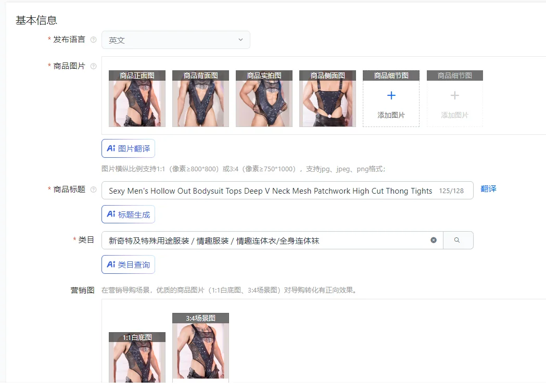Click the 营销图 description hint text
546x392 pixels.
click(229, 290)
